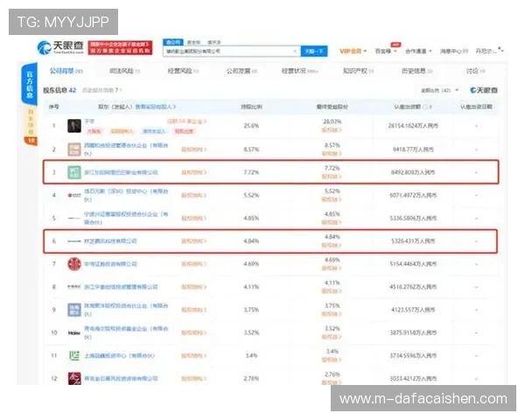Click the dark red logo in row 12

74,379
